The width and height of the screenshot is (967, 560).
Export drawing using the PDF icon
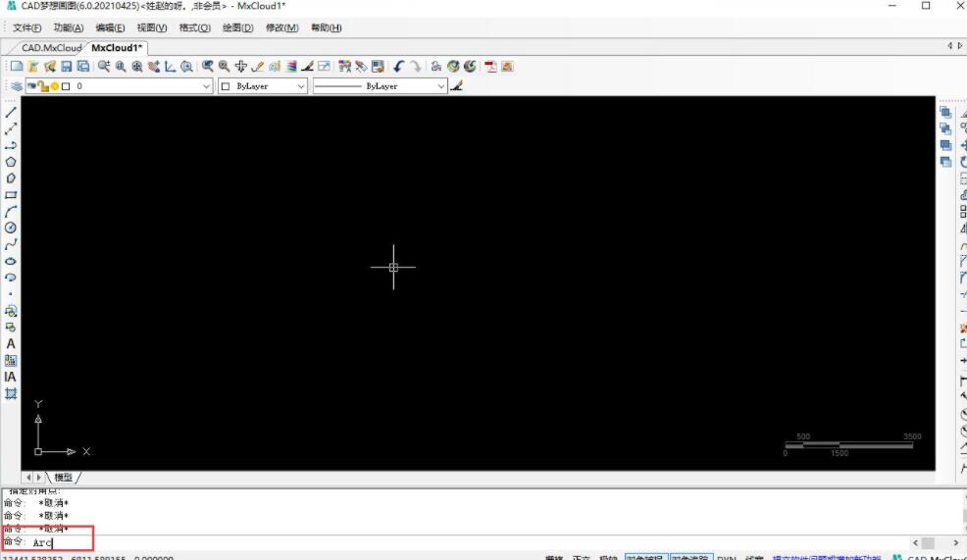point(490,67)
